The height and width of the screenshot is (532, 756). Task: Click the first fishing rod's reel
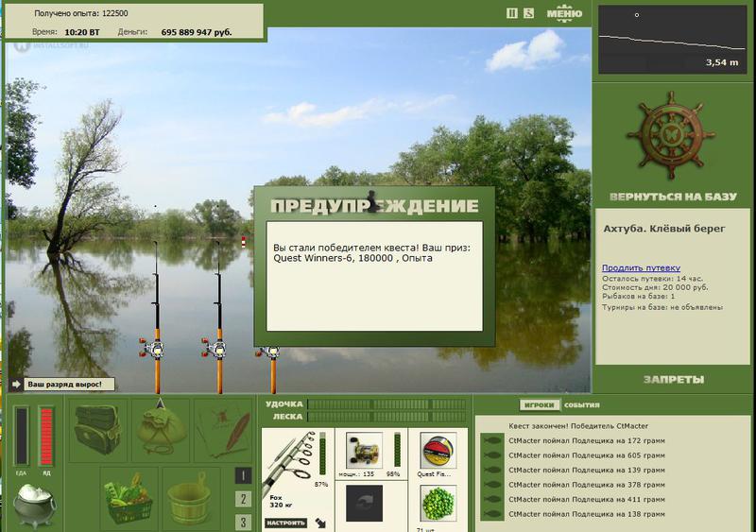pyautogui.click(x=153, y=349)
